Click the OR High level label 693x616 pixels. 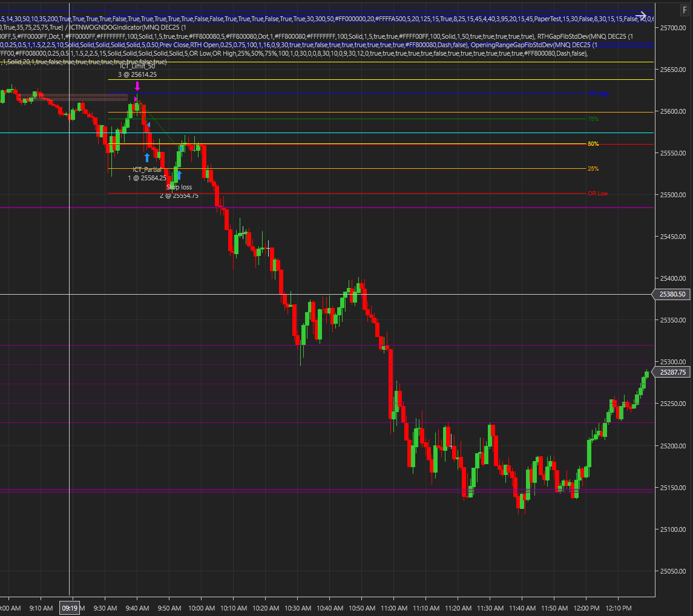(598, 94)
